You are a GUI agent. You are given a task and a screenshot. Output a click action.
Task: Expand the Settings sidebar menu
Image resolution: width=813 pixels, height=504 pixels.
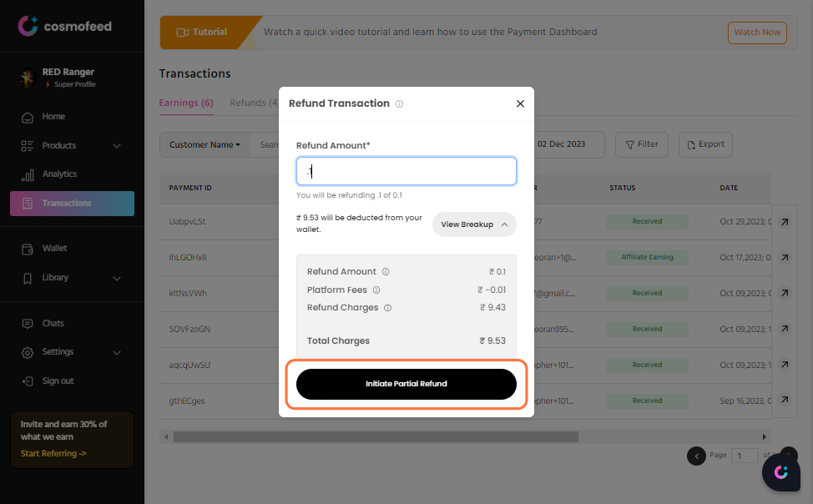[x=117, y=353]
